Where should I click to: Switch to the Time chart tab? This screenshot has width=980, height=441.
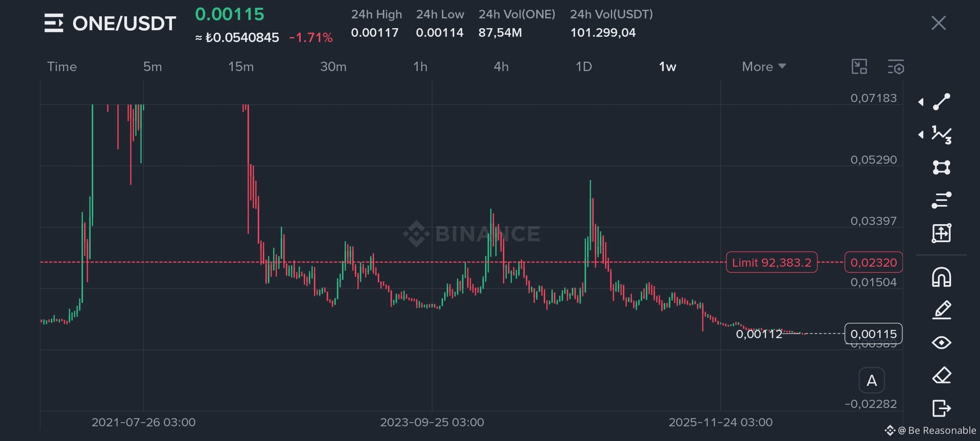tap(62, 67)
